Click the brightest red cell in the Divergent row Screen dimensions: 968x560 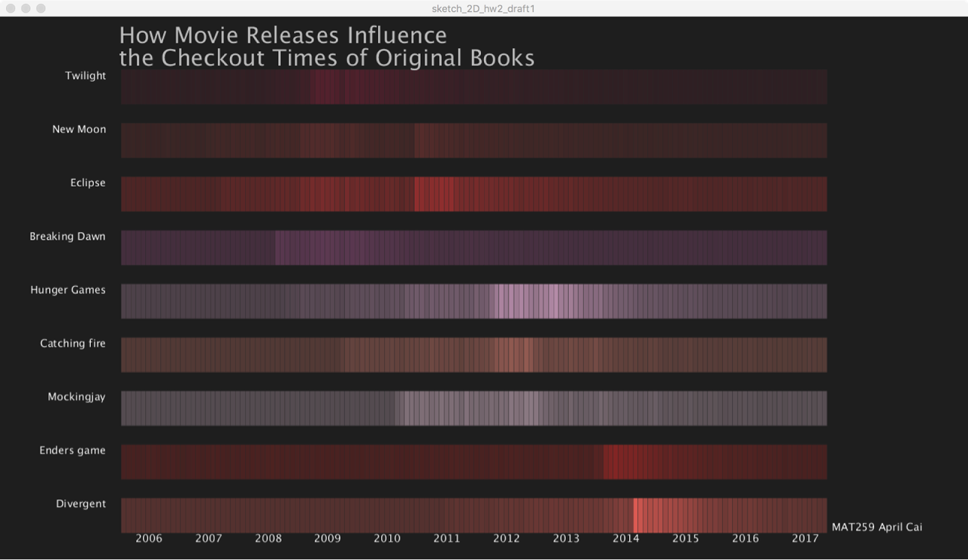(637, 515)
